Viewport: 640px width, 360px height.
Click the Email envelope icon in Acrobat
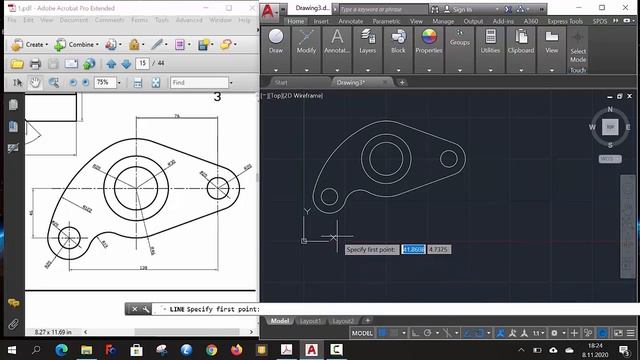[71, 64]
